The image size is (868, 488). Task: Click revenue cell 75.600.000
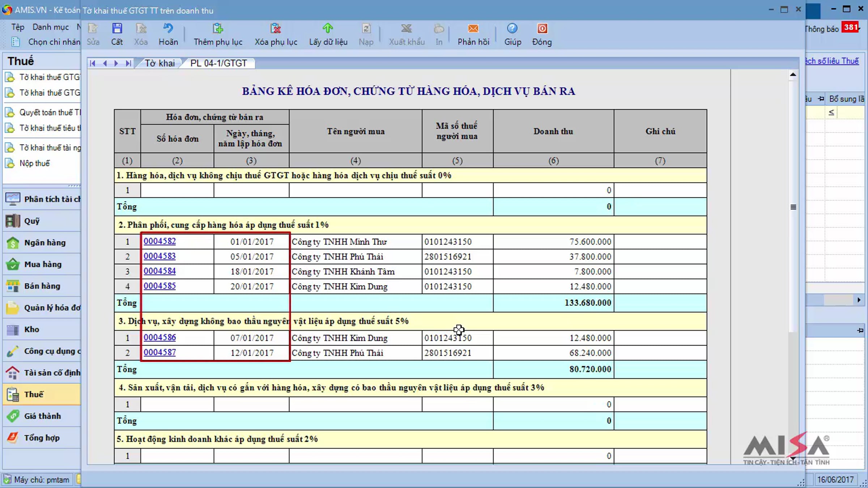[553, 241]
